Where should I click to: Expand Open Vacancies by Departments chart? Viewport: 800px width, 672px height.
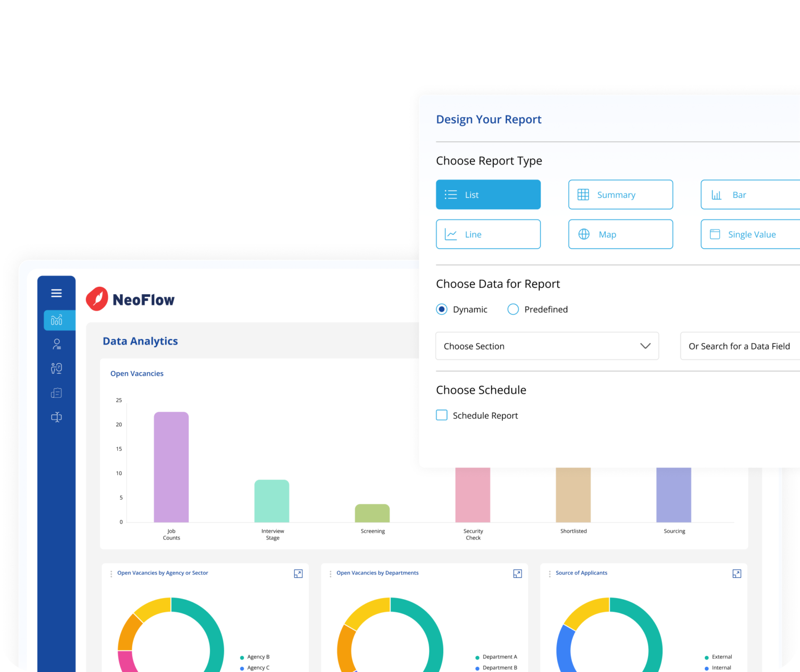point(518,574)
